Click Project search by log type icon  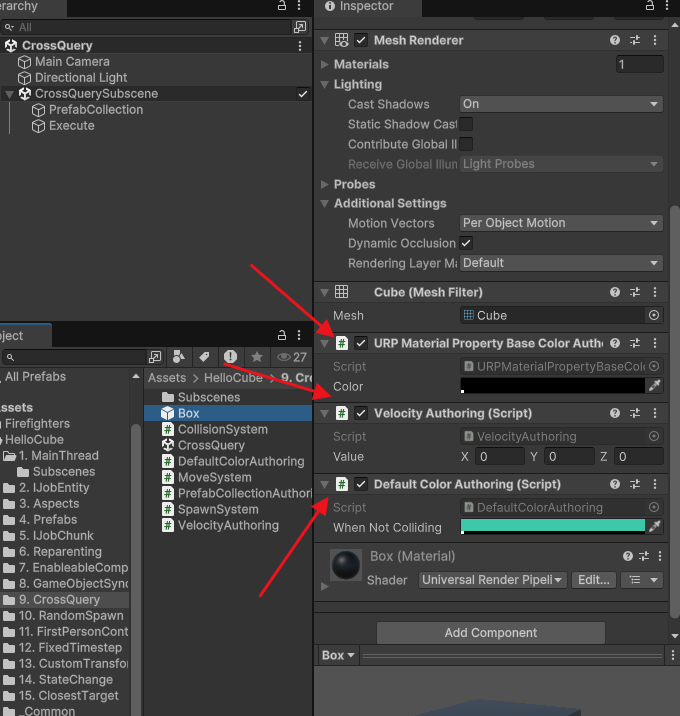pos(230,357)
